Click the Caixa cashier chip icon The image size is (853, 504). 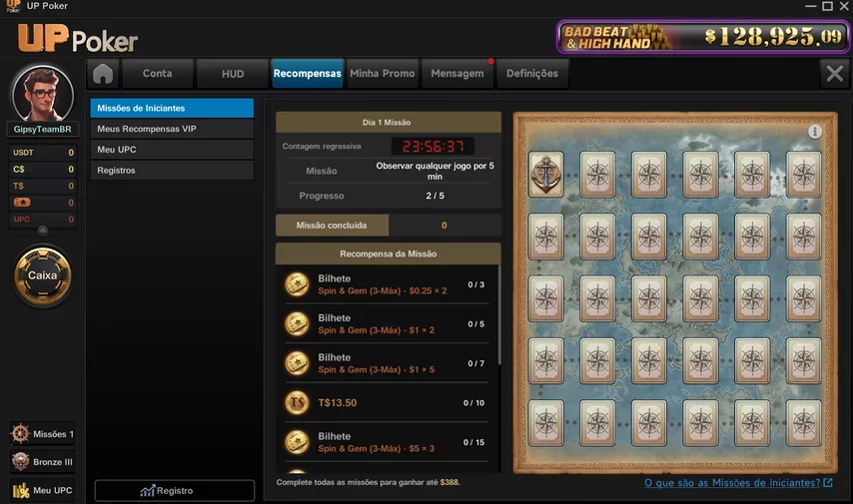coord(42,275)
